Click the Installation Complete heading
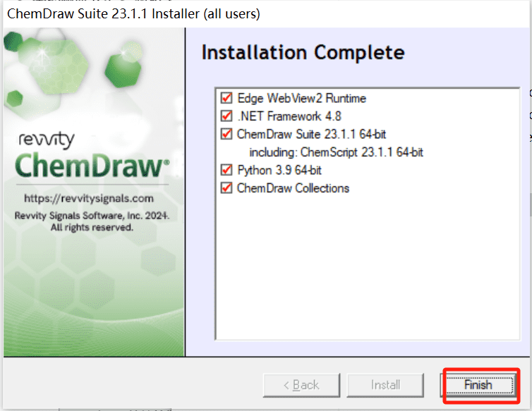 (x=303, y=53)
